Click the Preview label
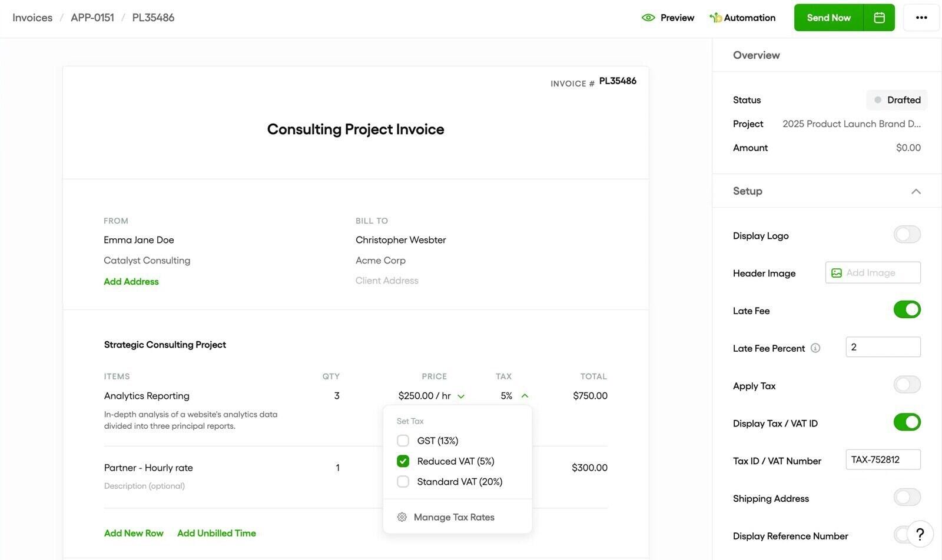The height and width of the screenshot is (560, 942). pyautogui.click(x=677, y=18)
